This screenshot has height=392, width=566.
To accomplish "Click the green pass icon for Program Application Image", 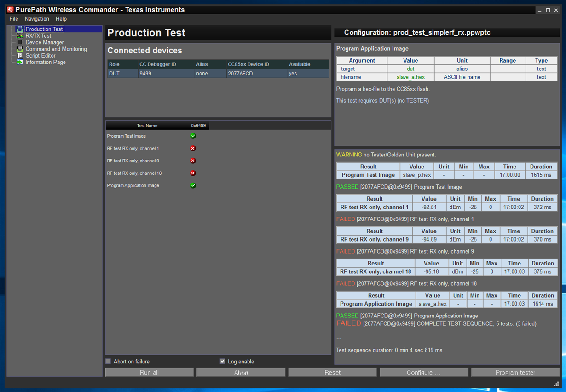I will 193,185.
